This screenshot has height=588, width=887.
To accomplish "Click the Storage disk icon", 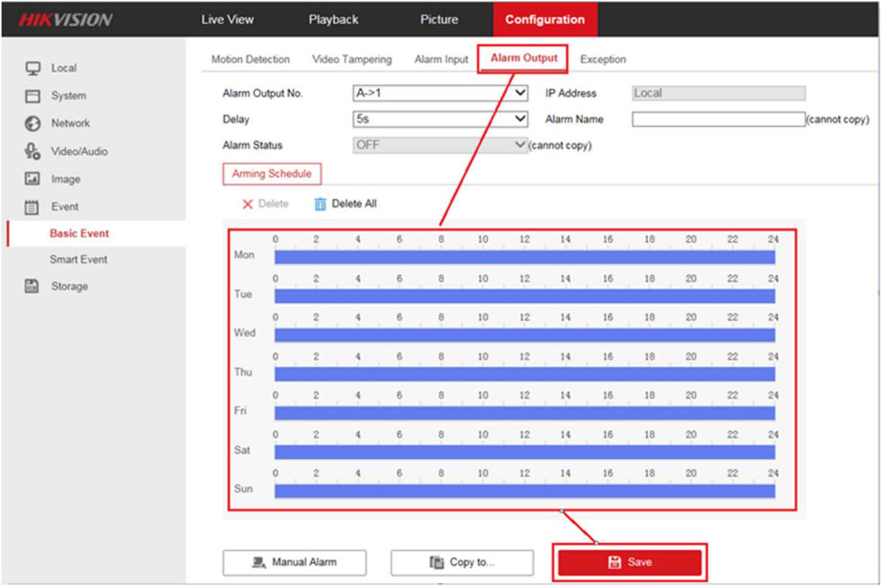I will 33,286.
